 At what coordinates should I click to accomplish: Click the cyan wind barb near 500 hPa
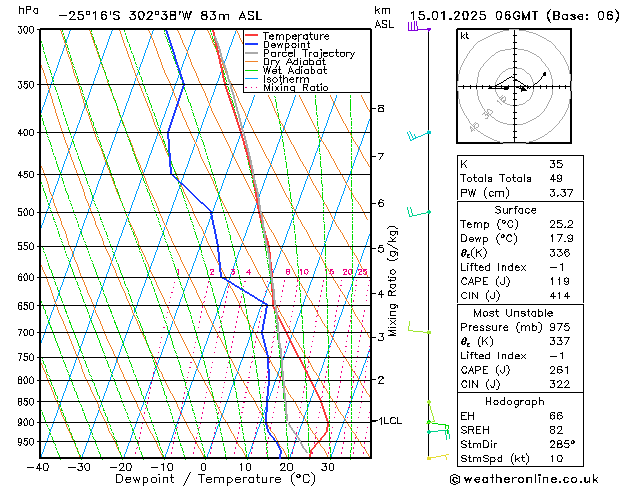(x=418, y=212)
